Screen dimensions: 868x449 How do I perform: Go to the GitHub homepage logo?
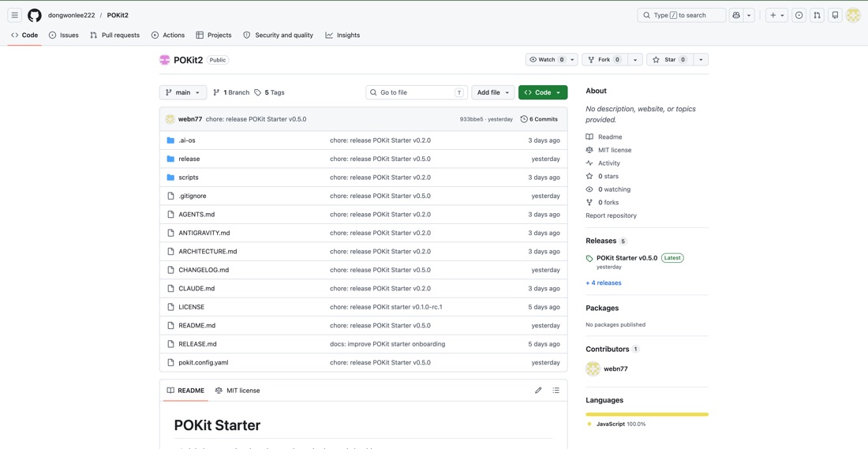tap(34, 16)
